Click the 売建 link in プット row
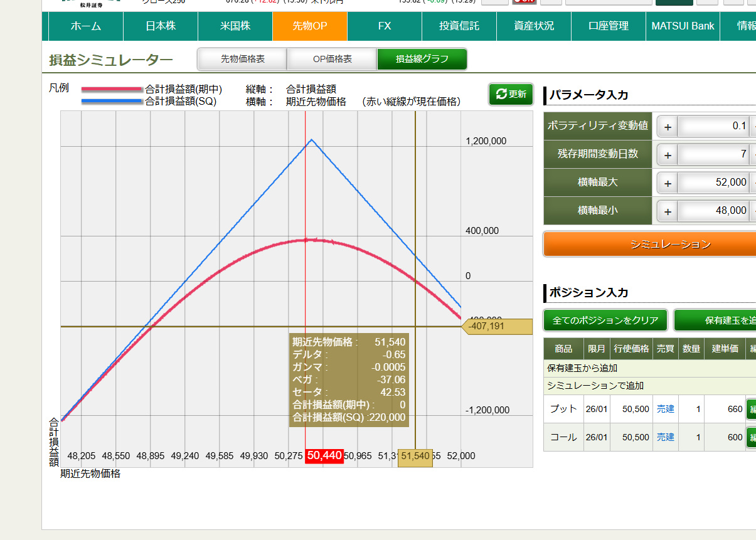Image resolution: width=756 pixels, height=540 pixels. tap(665, 409)
